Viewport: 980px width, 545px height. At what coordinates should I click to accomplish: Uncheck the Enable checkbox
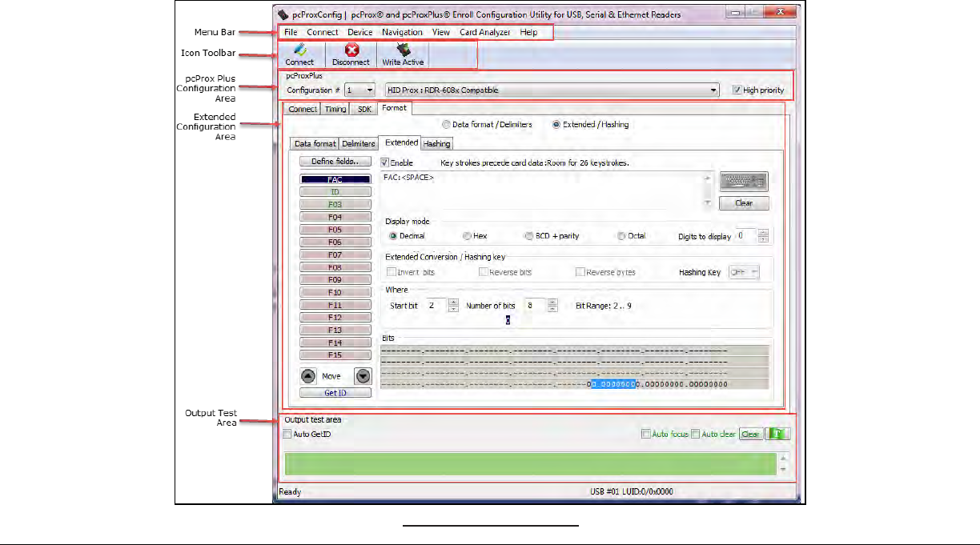385,162
